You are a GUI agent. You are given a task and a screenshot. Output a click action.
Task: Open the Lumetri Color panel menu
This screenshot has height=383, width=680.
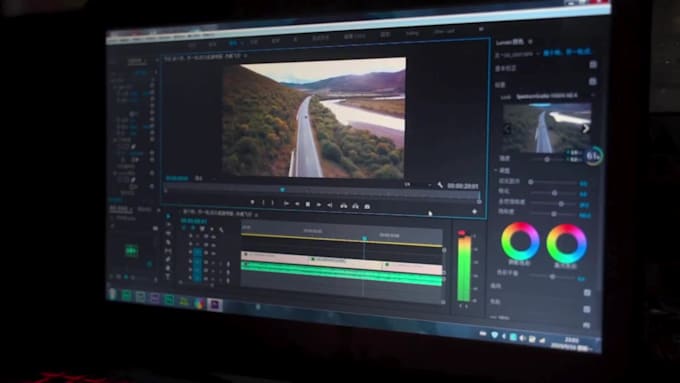[x=530, y=42]
